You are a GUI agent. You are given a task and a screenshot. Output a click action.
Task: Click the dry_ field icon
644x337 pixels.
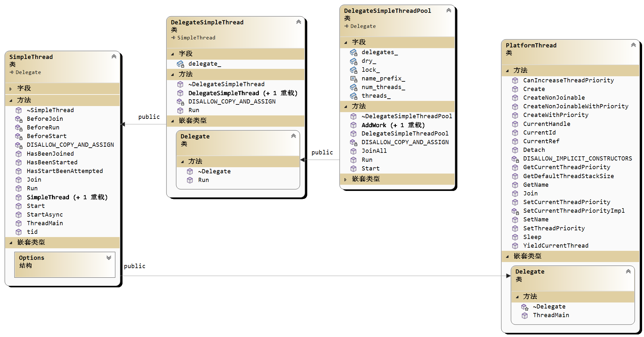coord(354,61)
